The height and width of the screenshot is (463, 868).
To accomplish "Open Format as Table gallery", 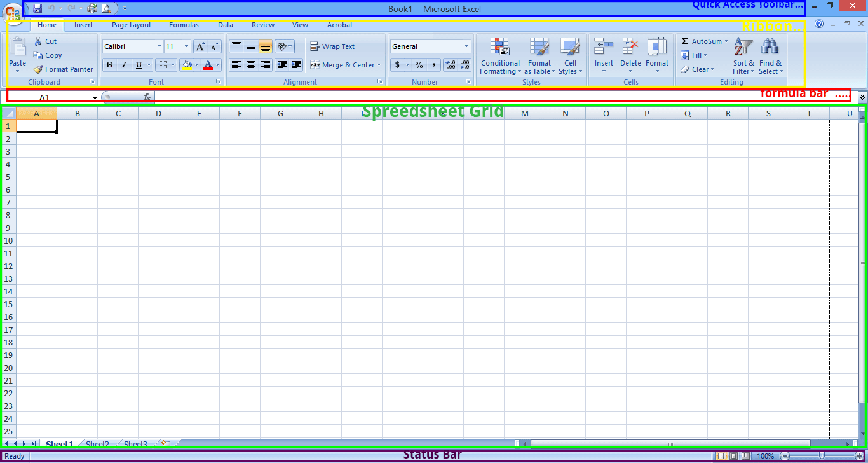I will point(539,56).
